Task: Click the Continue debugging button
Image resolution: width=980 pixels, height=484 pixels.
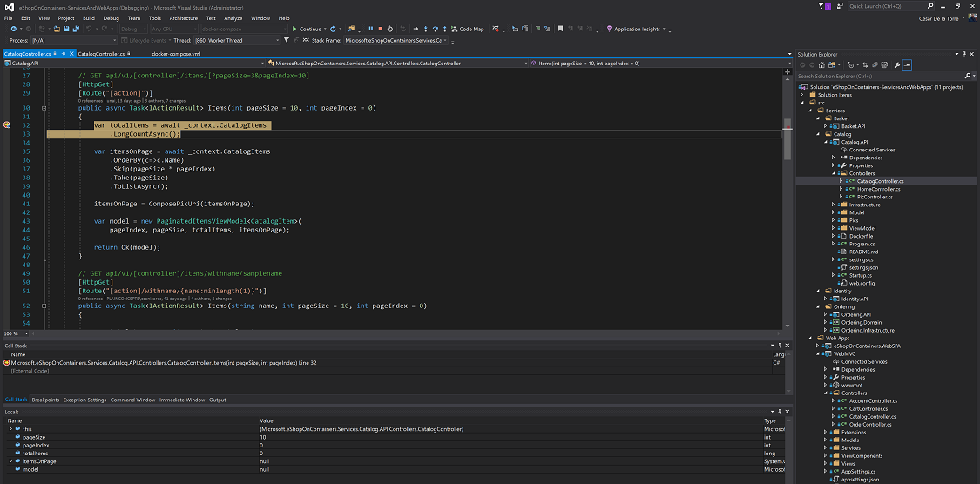Action: (308, 29)
